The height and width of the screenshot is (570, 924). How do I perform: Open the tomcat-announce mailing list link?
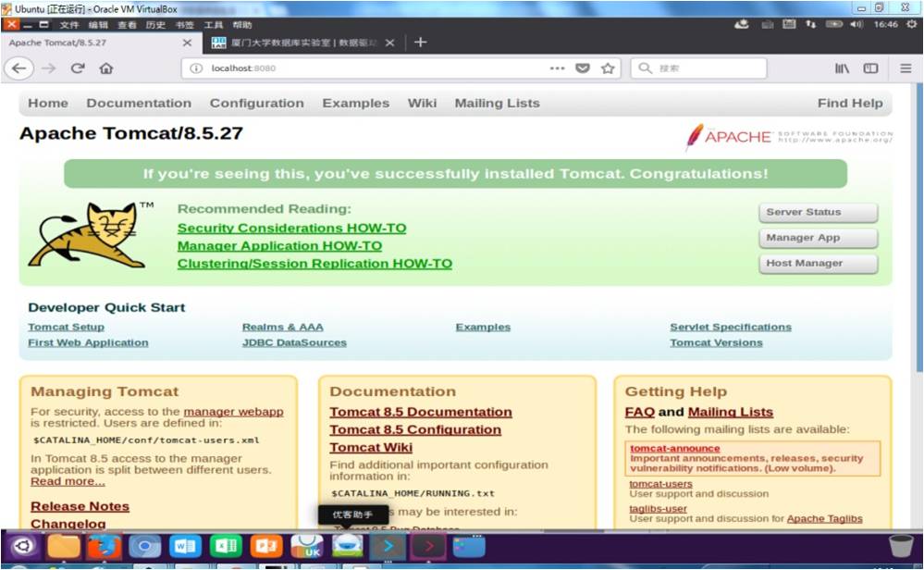tap(674, 449)
